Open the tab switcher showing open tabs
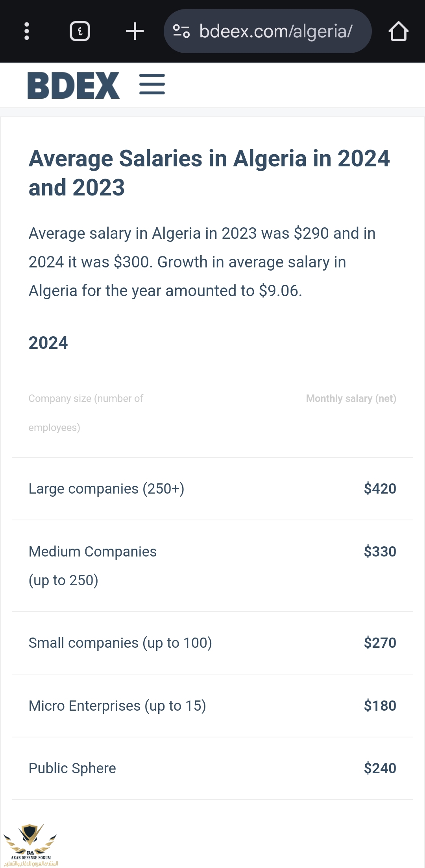Image resolution: width=425 pixels, height=868 pixels. [x=80, y=31]
